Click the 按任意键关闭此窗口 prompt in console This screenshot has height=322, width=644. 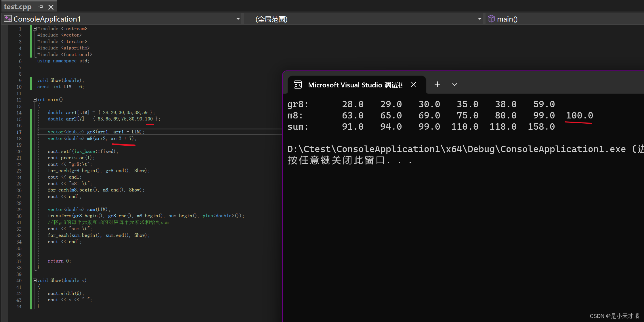350,160
